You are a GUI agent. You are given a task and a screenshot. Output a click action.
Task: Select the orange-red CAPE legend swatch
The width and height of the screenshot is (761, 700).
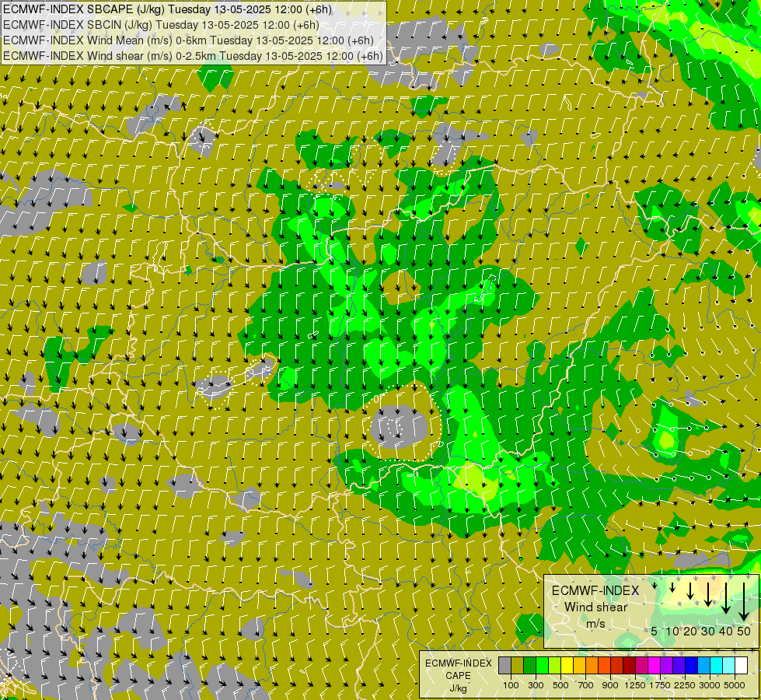[605, 666]
